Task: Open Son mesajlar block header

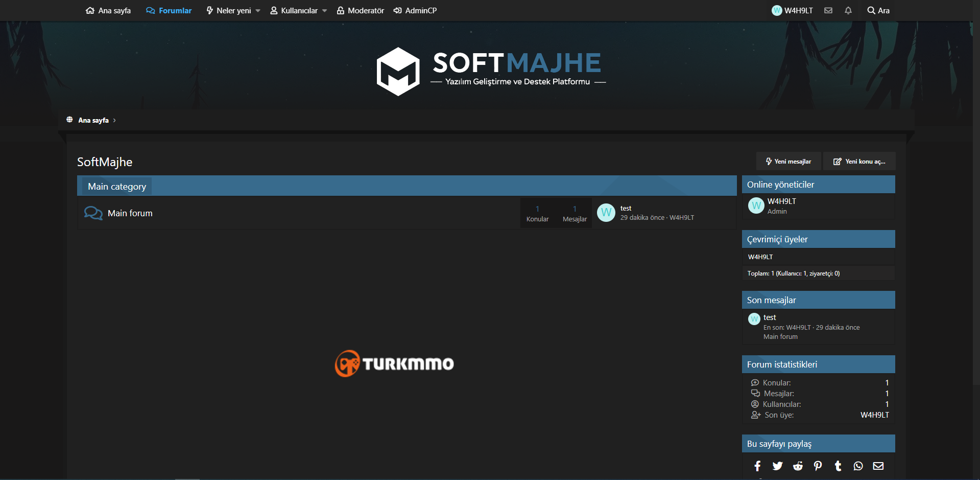Action: (771, 300)
